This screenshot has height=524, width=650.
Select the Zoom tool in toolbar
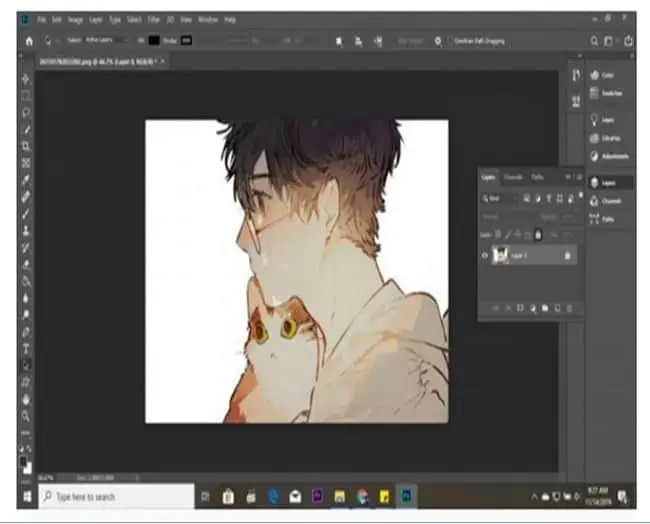click(x=26, y=416)
